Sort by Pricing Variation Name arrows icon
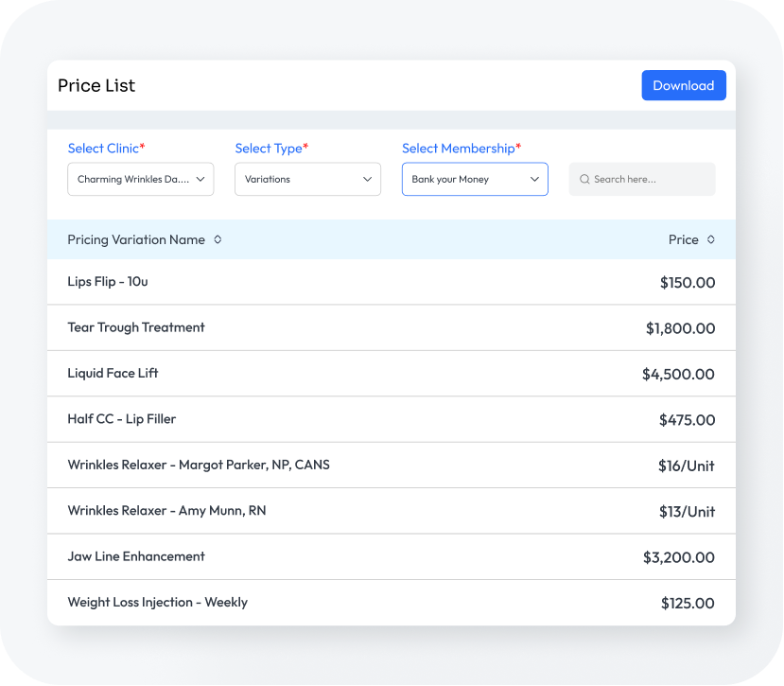 pos(218,240)
